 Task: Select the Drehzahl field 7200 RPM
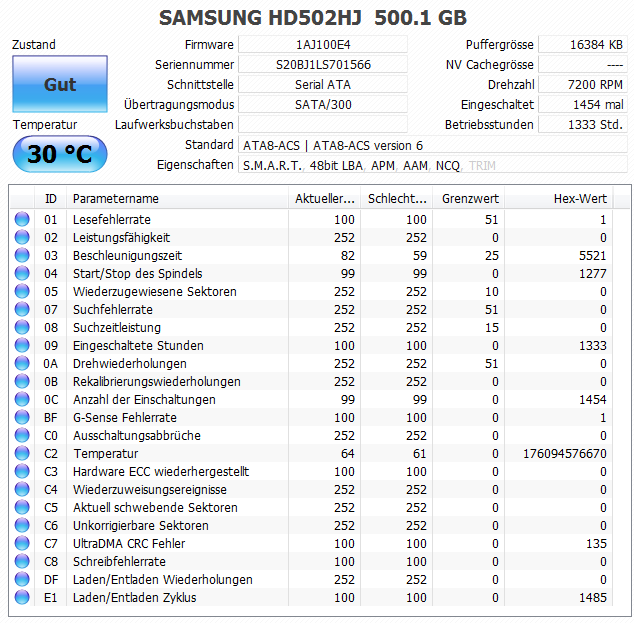click(x=583, y=84)
